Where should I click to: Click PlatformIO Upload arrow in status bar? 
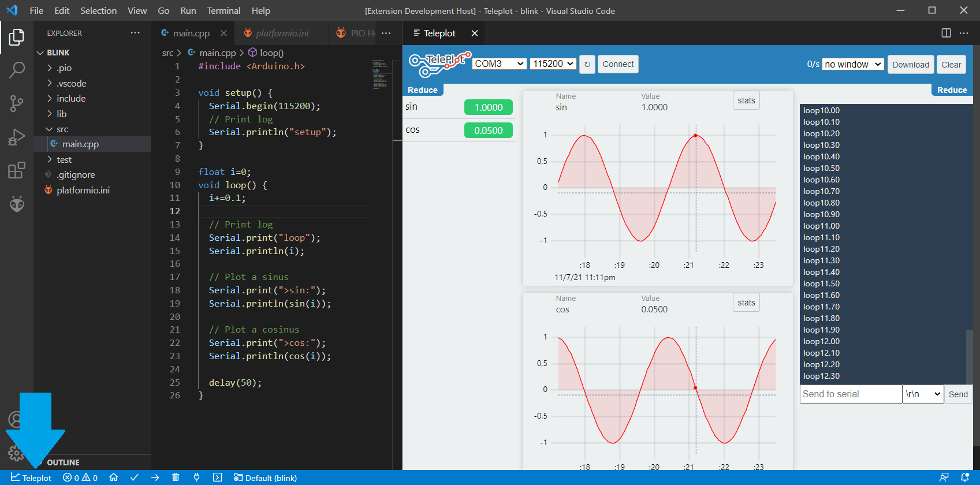click(155, 477)
